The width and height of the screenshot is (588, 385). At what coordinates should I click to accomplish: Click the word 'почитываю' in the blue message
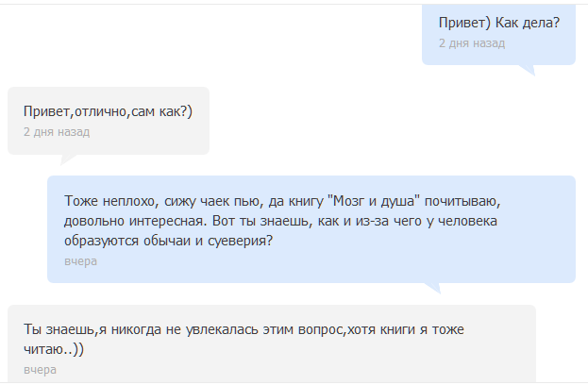click(x=462, y=202)
